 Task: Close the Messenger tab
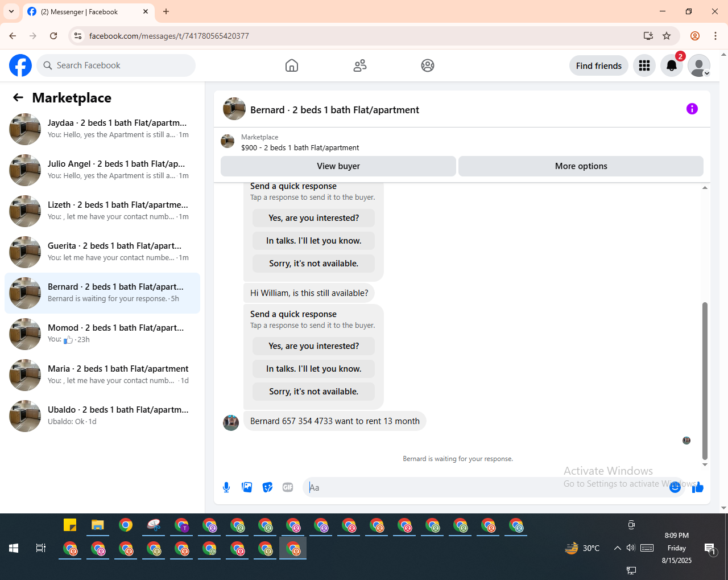146,11
